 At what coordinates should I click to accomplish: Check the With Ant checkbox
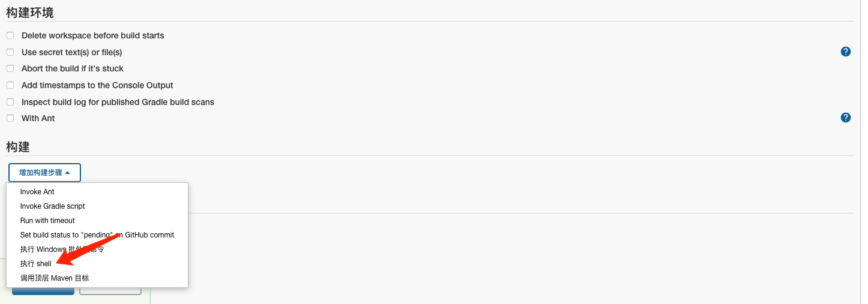pos(10,118)
